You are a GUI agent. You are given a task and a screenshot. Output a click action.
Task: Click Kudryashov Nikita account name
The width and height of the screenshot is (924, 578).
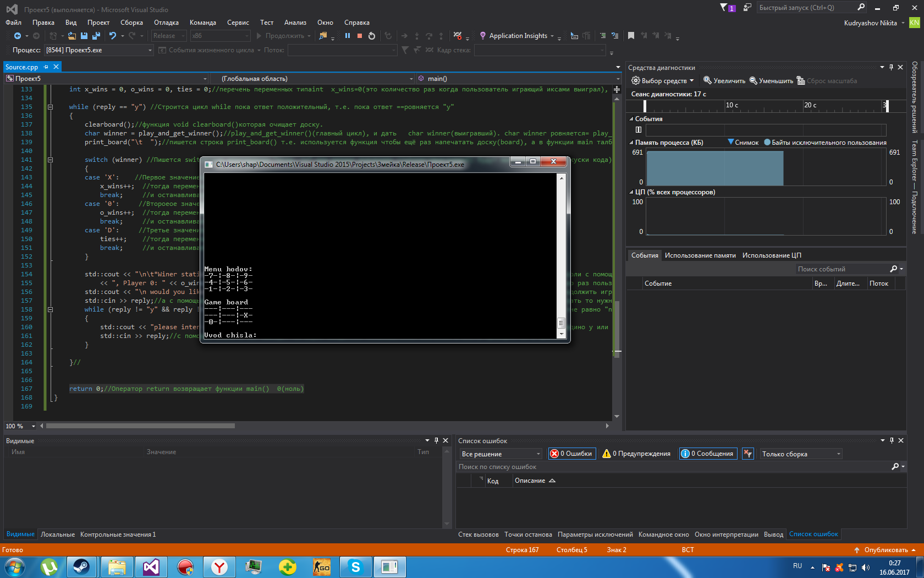pyautogui.click(x=870, y=23)
